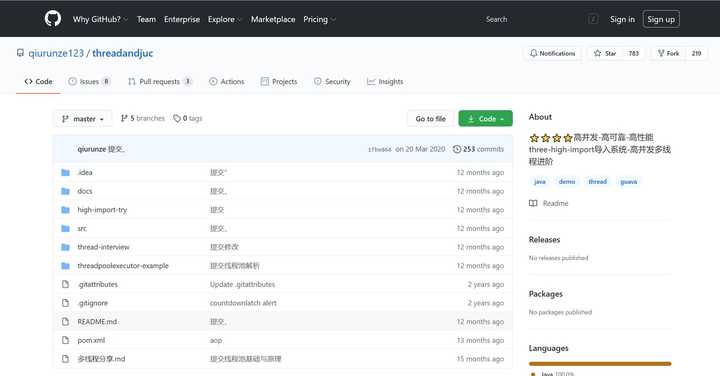Click the commits history clock icon
The width and height of the screenshot is (720, 376).
click(457, 149)
